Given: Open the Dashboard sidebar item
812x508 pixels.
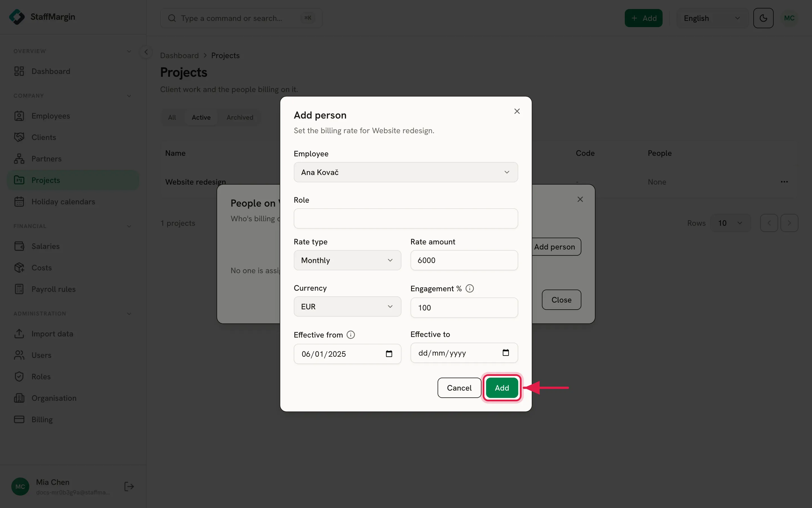Looking at the screenshot, I should tap(73, 71).
